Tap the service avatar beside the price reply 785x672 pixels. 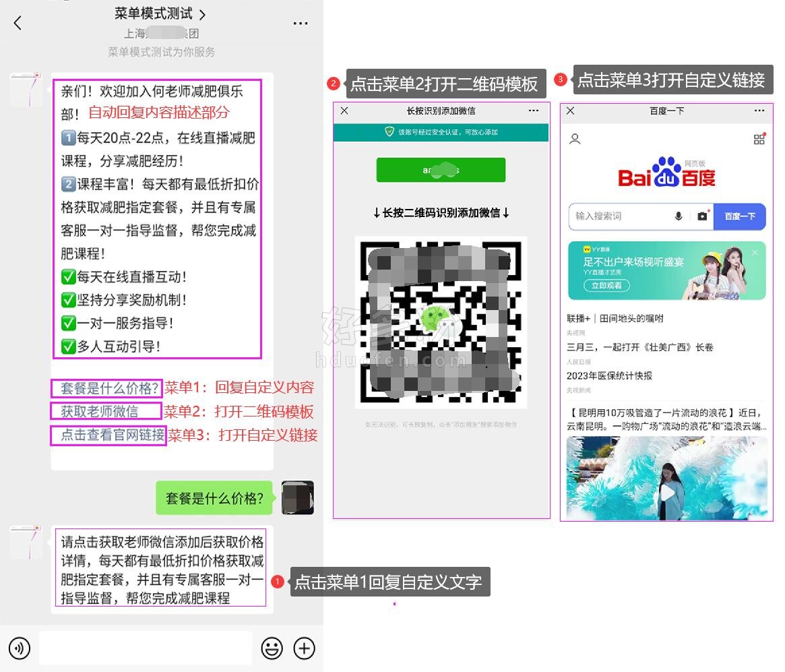[26, 542]
